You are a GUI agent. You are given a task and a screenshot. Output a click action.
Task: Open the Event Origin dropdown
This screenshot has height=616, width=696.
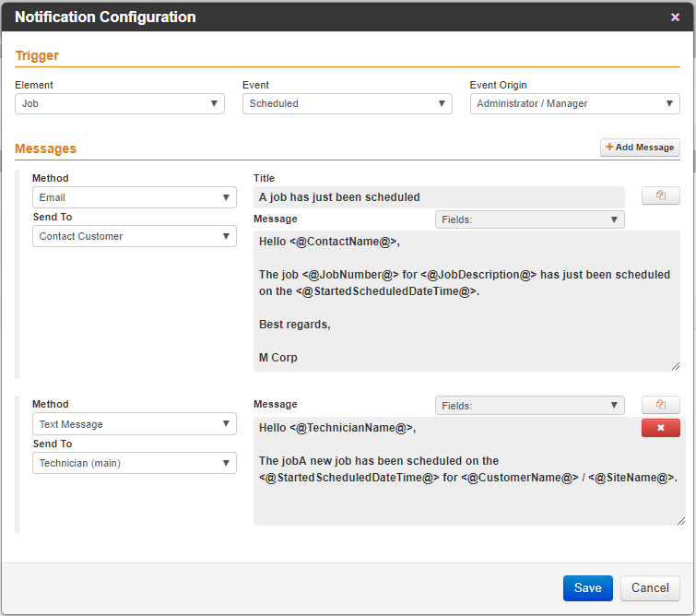[575, 103]
